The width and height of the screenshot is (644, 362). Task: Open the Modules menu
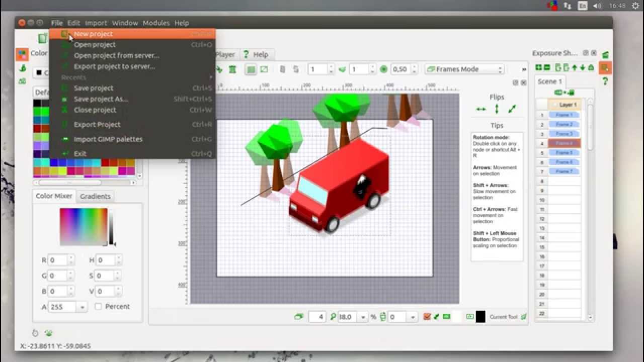coord(155,23)
